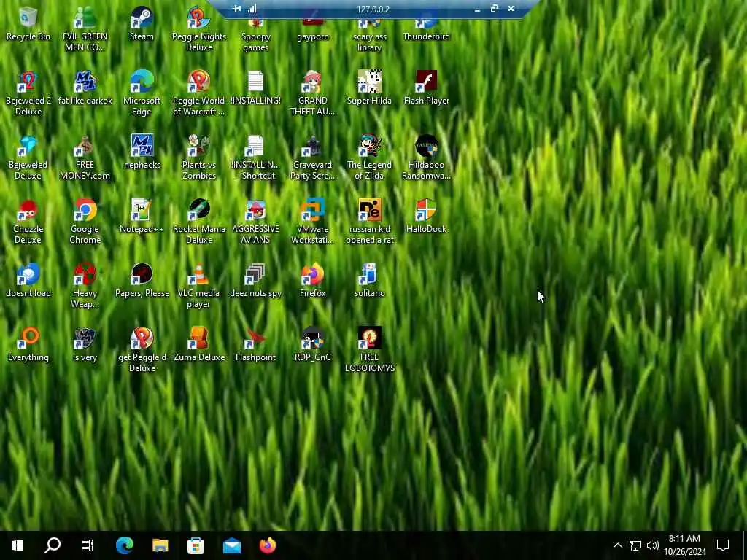
Task: Click the FREE MONEY.com shortcut
Action: coord(85,157)
